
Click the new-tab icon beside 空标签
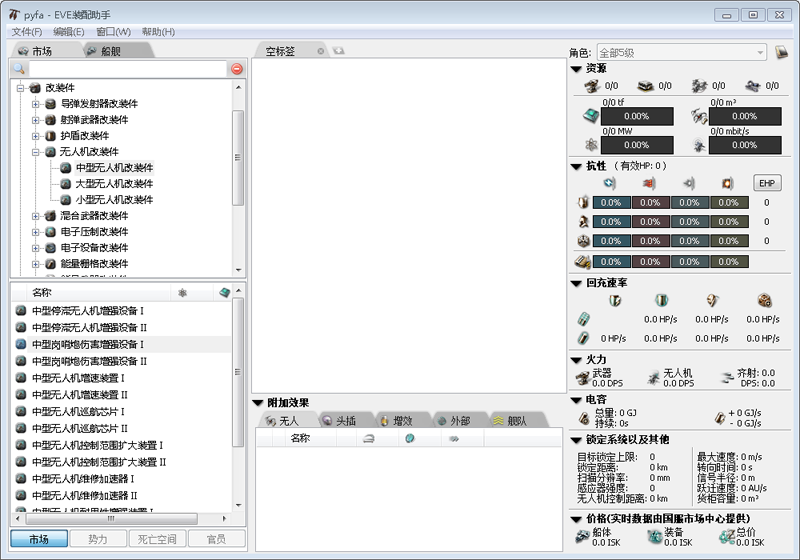point(339,51)
